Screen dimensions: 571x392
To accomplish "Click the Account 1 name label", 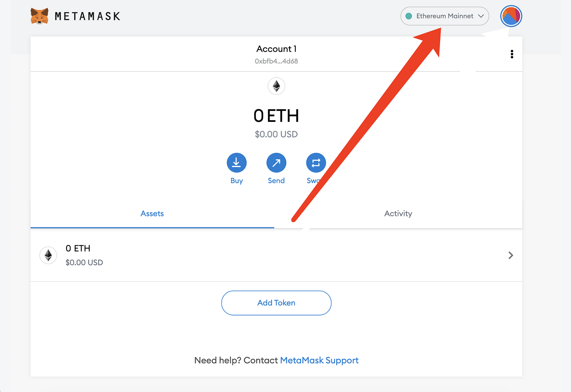I will point(277,49).
